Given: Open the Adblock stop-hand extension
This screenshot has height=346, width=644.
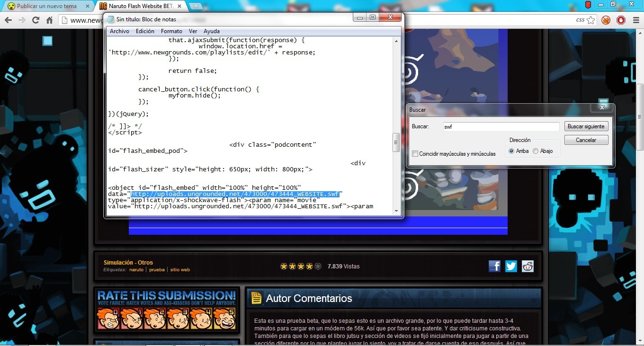Looking at the screenshot, I should click(620, 20).
